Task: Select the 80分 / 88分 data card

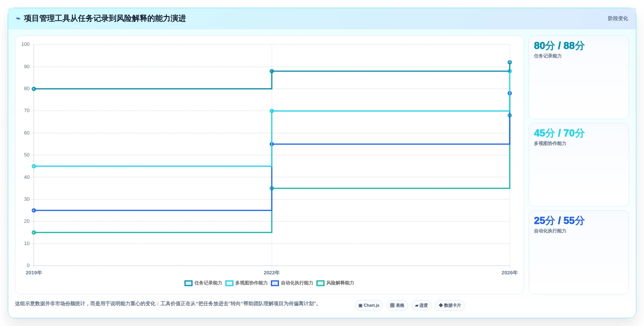Action: click(x=578, y=77)
